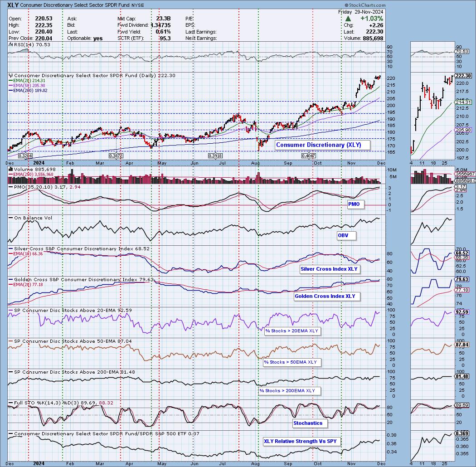Click the Chg value '+2.26'
Image resolution: width=476 pixels, height=467 pixels.
pos(376,25)
